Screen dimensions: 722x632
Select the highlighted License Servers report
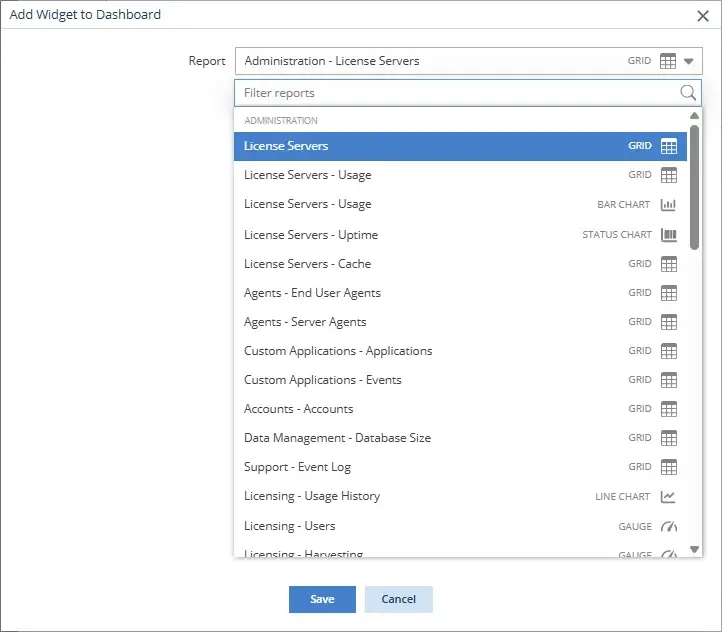[x=460, y=146]
